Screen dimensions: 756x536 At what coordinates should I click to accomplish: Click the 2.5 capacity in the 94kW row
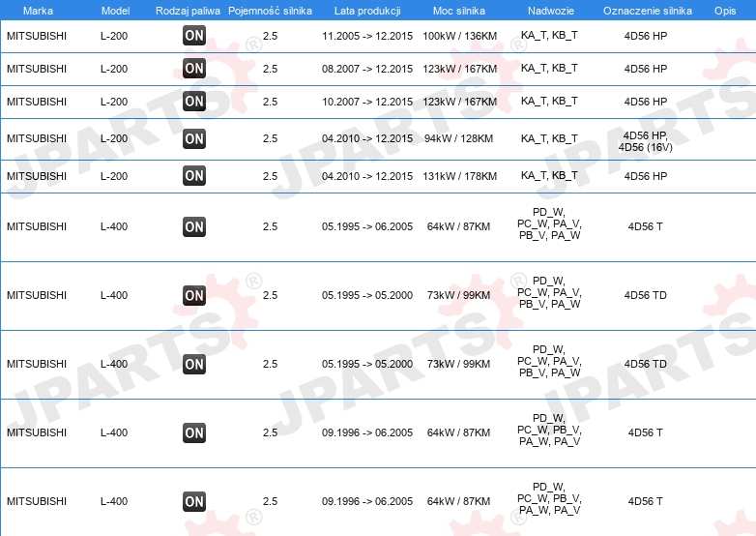tap(270, 138)
